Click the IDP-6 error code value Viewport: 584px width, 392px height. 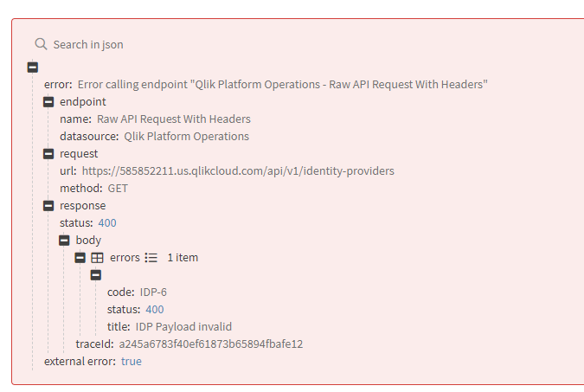point(153,292)
